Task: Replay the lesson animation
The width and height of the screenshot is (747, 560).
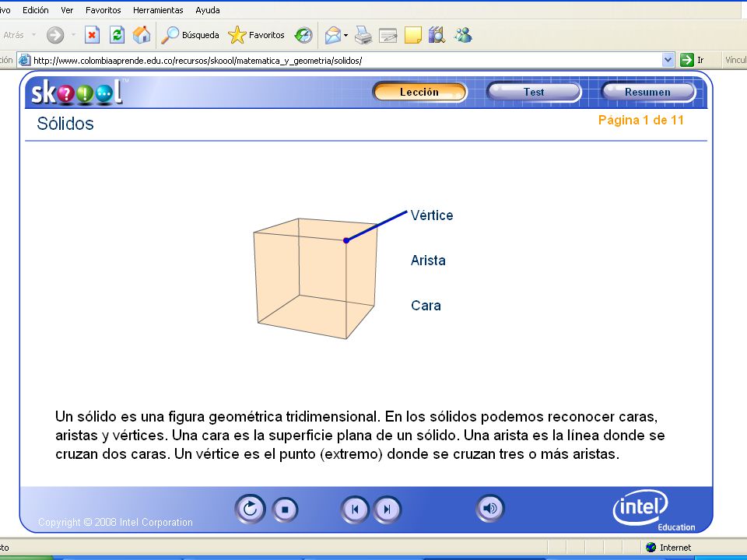Action: (250, 509)
